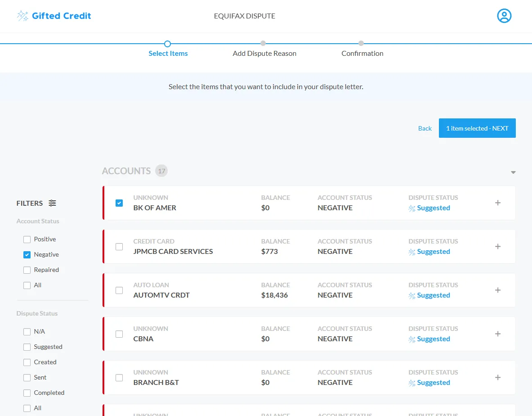
Task: Check All under Dispute Status
Action: click(x=27, y=408)
